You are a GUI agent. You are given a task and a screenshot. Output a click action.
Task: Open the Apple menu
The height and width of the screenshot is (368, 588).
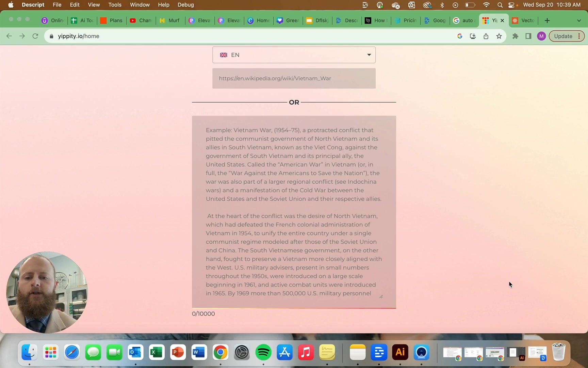[x=11, y=5]
